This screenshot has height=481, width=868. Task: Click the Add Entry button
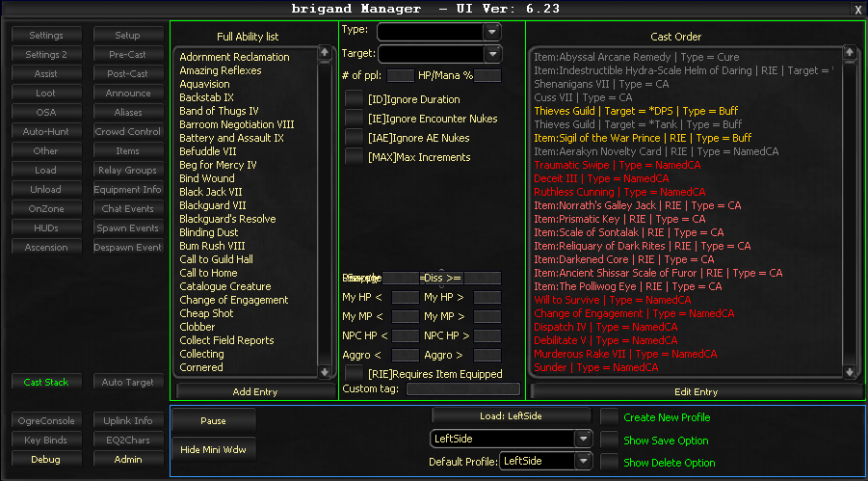click(x=254, y=391)
